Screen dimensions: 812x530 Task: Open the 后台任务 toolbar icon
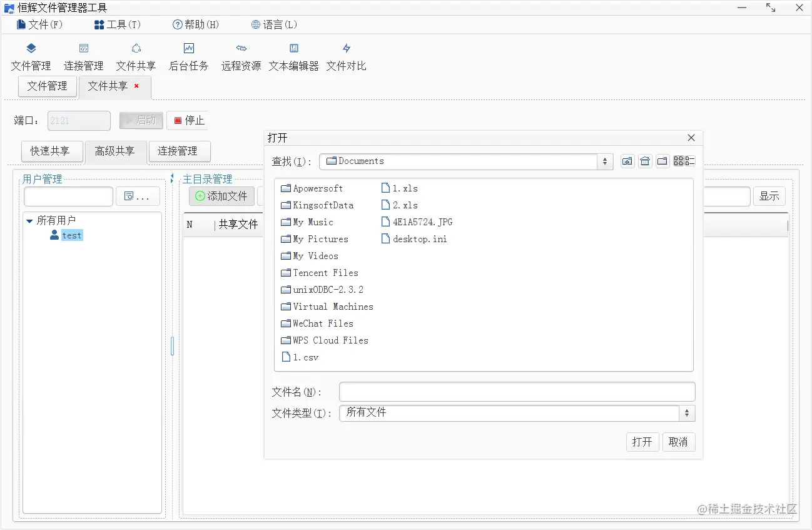pyautogui.click(x=189, y=57)
